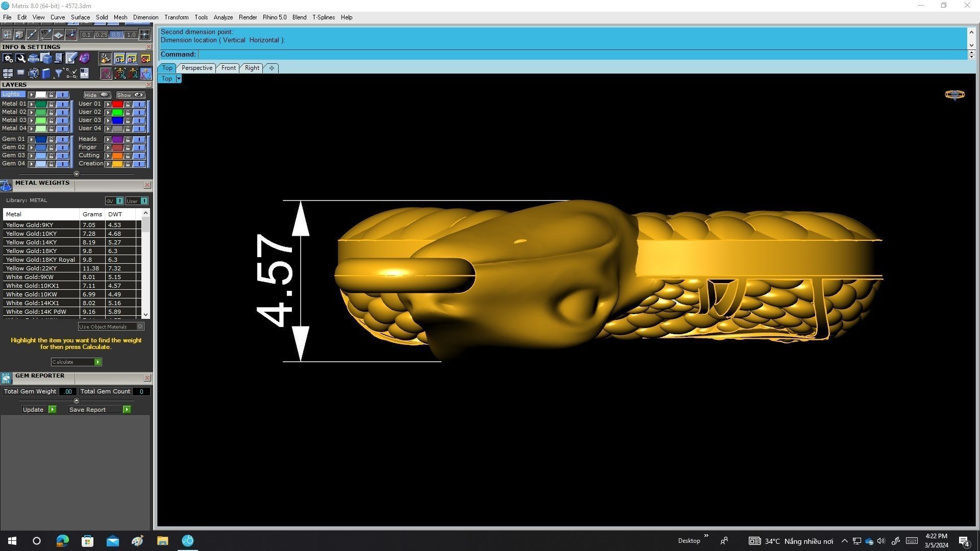
Task: Click the purple gem material icon
Action: click(x=84, y=58)
